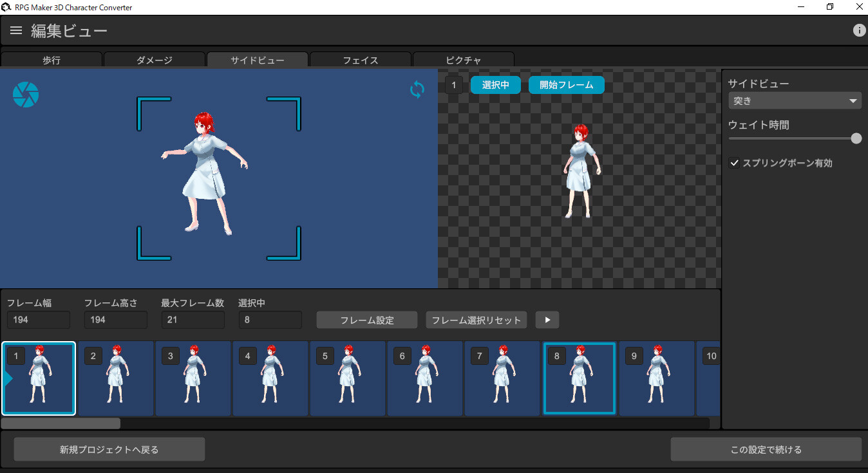Click the camera aperture icon in the preview
The image size is (868, 473).
coord(25,94)
